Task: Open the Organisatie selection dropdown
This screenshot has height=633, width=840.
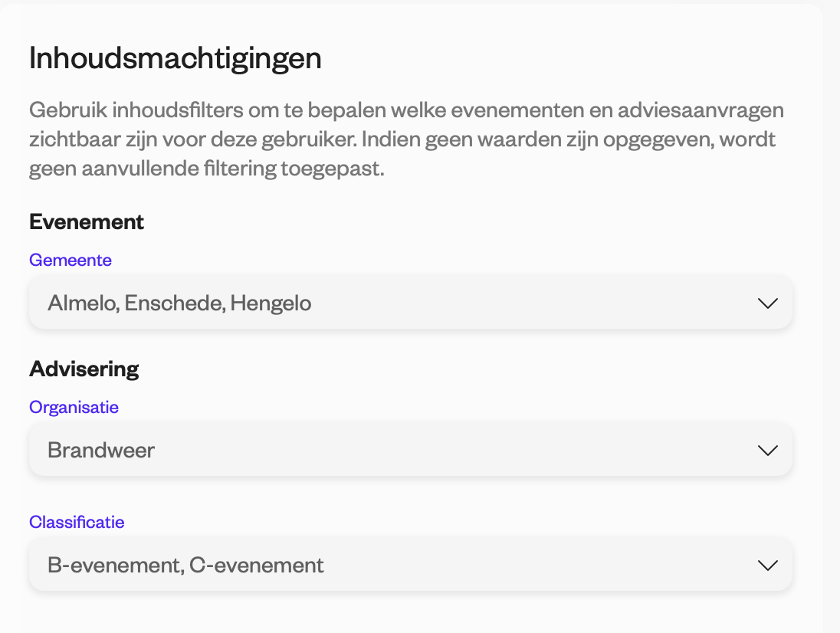Action: click(x=410, y=450)
